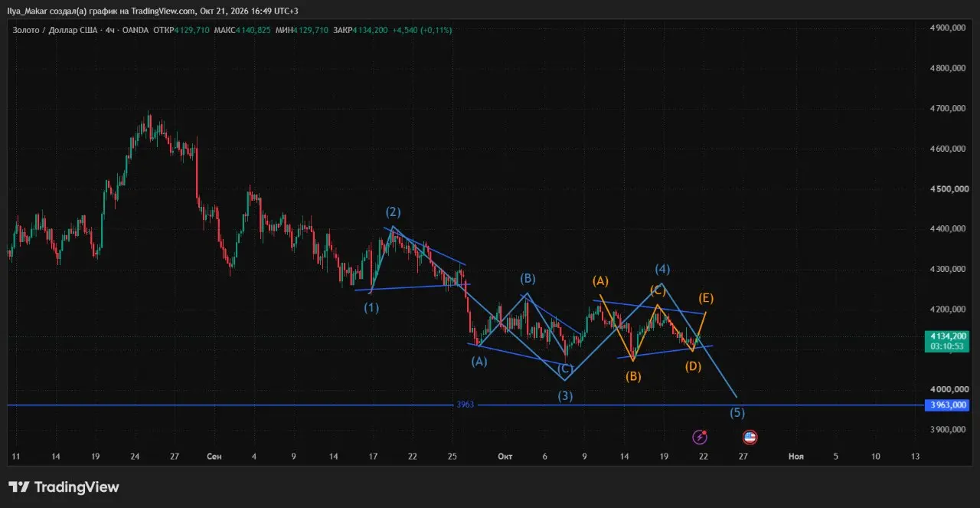Select the orange (E) wave label

pos(706,297)
